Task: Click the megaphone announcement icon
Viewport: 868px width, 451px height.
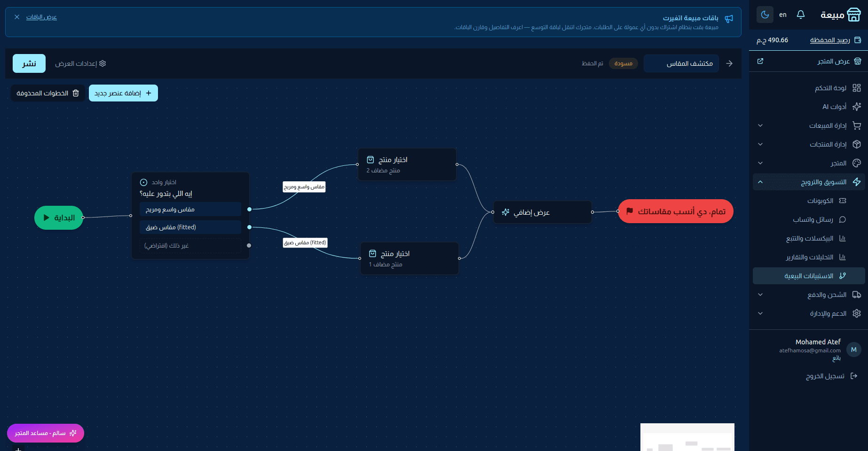Action: pyautogui.click(x=729, y=18)
